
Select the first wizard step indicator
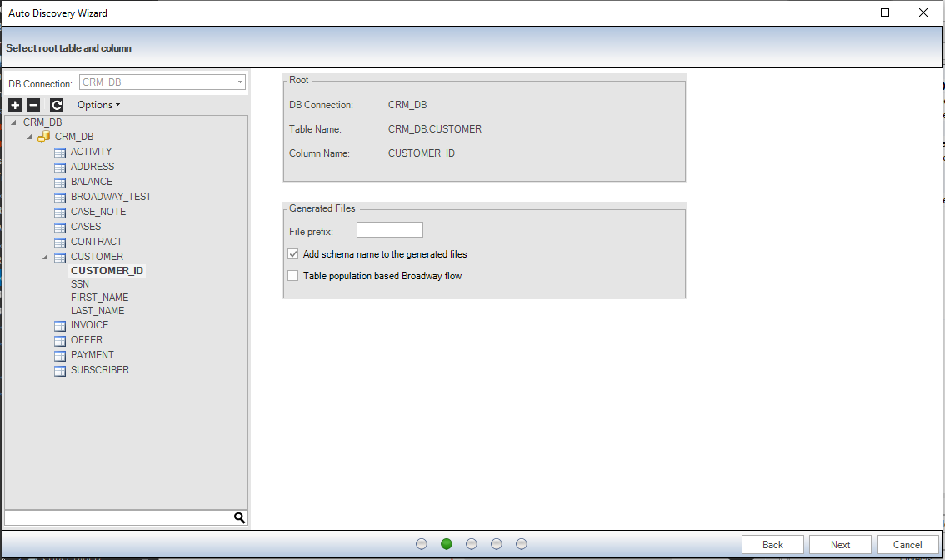pos(422,544)
